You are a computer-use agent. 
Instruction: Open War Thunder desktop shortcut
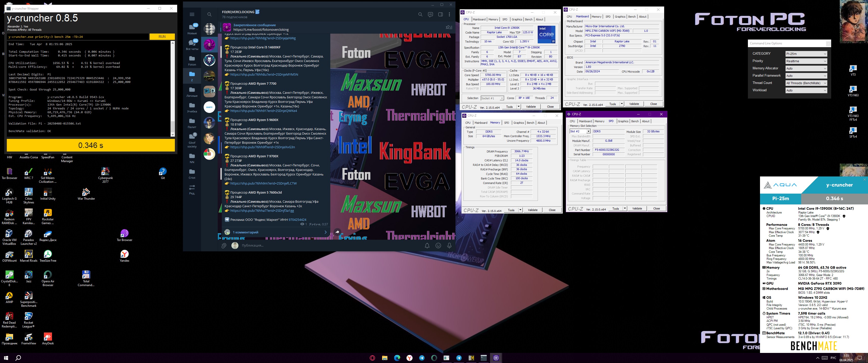(x=86, y=194)
